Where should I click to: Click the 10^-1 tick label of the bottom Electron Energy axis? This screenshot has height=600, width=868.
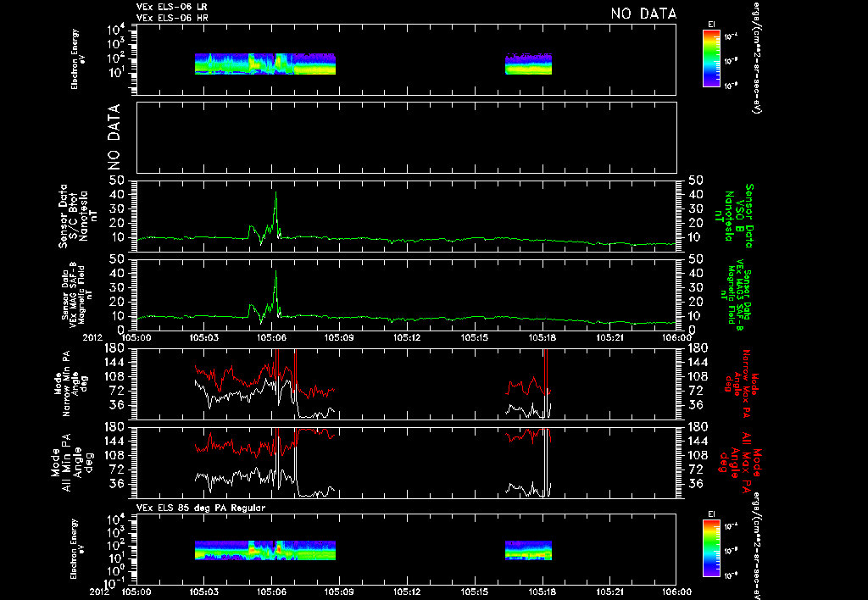click(x=114, y=583)
